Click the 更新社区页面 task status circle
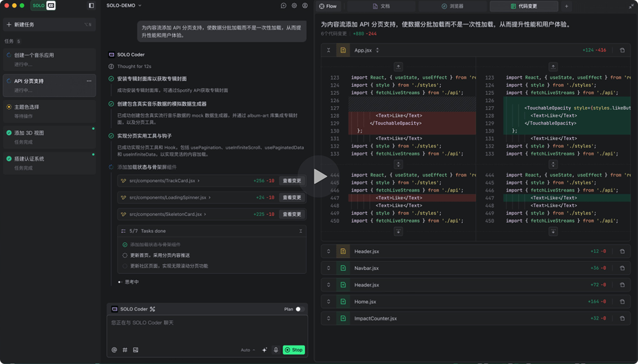Screen dimensions: 638x364 (x=125, y=266)
